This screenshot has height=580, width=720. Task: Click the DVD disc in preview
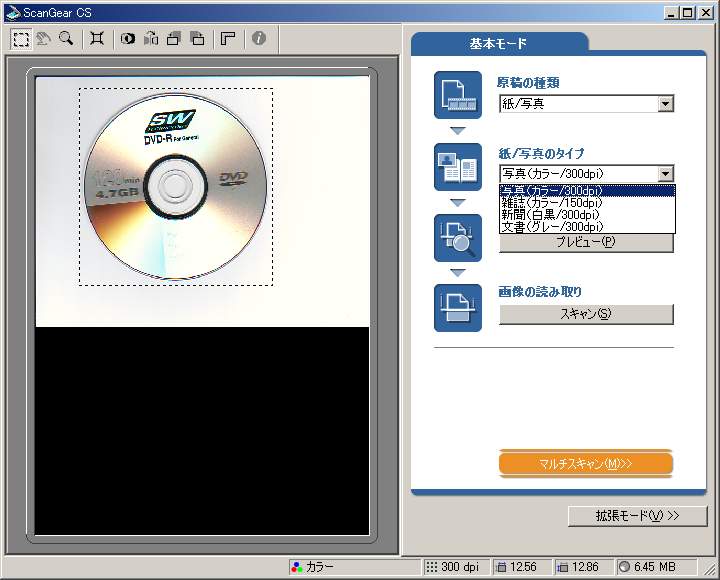(175, 186)
